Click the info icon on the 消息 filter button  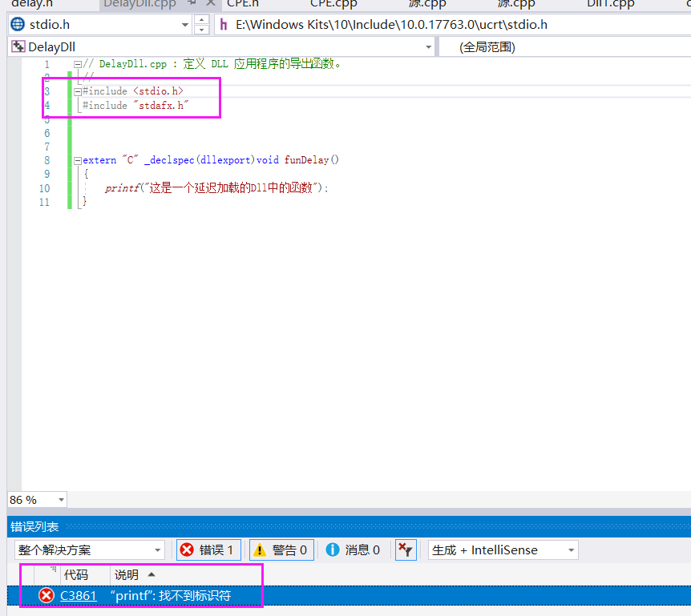point(333,550)
